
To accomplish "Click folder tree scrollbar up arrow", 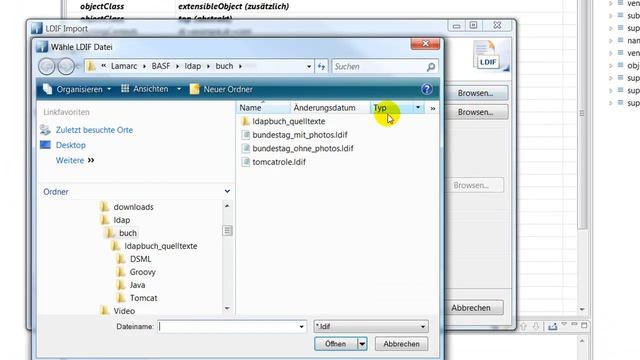I will 227,206.
